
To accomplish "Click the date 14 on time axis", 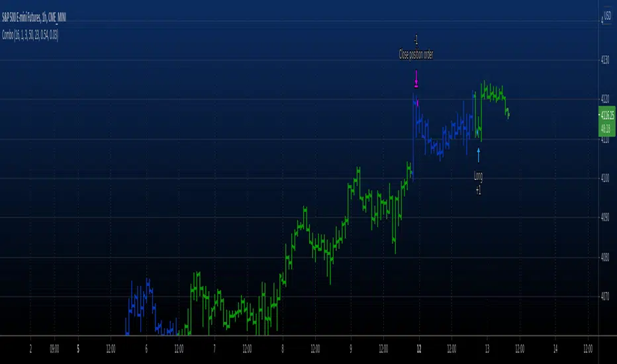I will 555,349.
